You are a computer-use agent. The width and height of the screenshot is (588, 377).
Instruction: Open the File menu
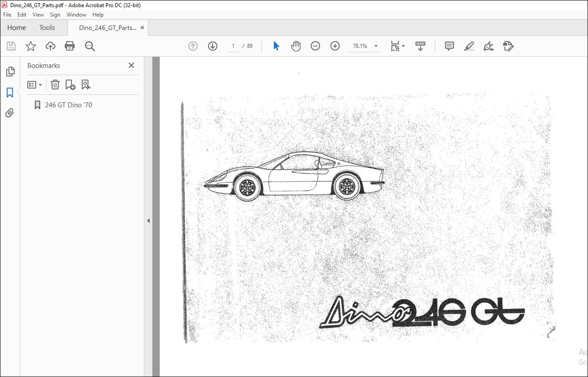click(7, 15)
